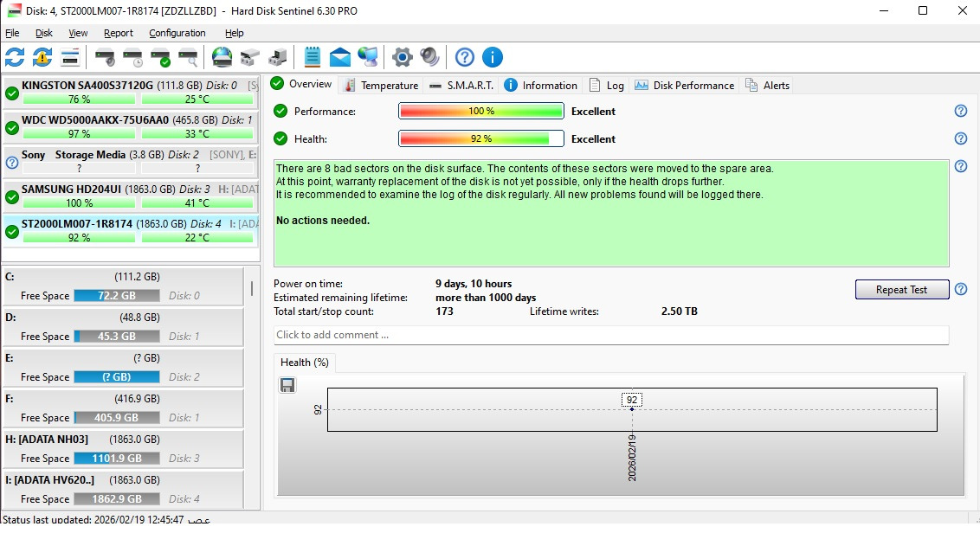980x533 pixels.
Task: Click the help icon next to Repeat Test
Action: click(961, 289)
